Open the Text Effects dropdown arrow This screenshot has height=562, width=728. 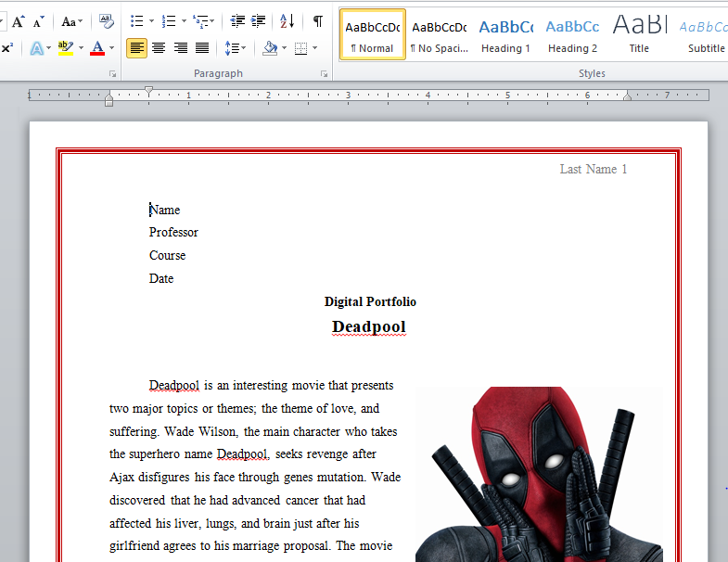(49, 48)
